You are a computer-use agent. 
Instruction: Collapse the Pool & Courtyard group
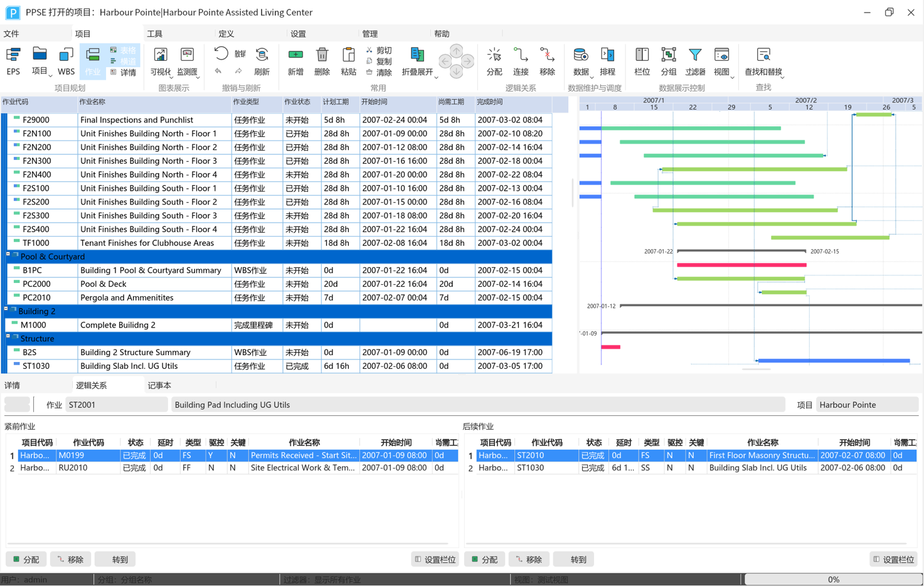coord(8,254)
